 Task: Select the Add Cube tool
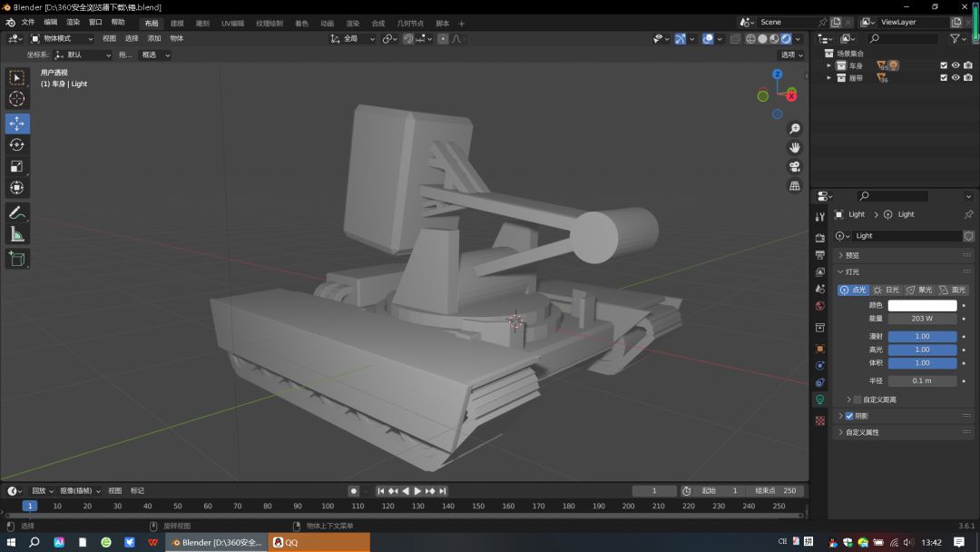(x=17, y=259)
